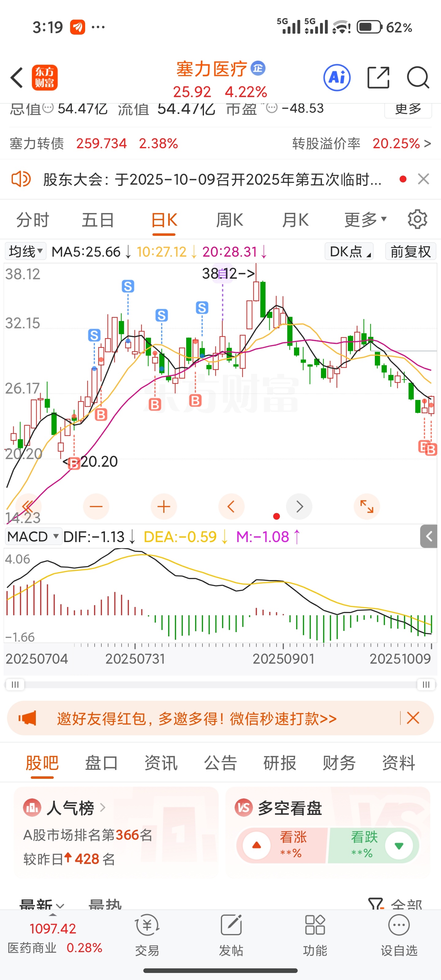Grab the right timeline range handle

[426, 684]
